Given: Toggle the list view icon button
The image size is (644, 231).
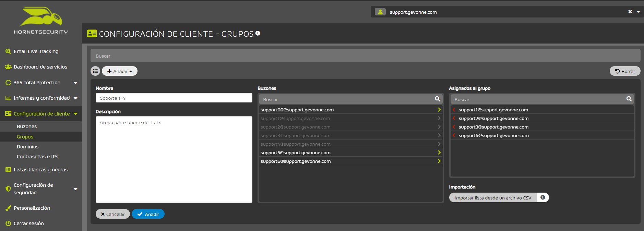Looking at the screenshot, I should click(x=95, y=71).
